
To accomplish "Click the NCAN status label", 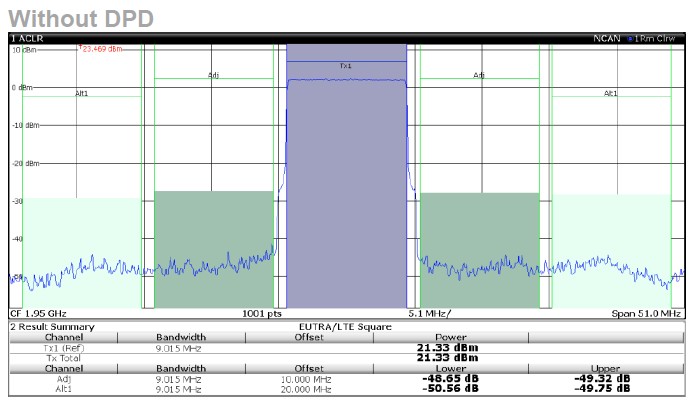I will tap(605, 38).
